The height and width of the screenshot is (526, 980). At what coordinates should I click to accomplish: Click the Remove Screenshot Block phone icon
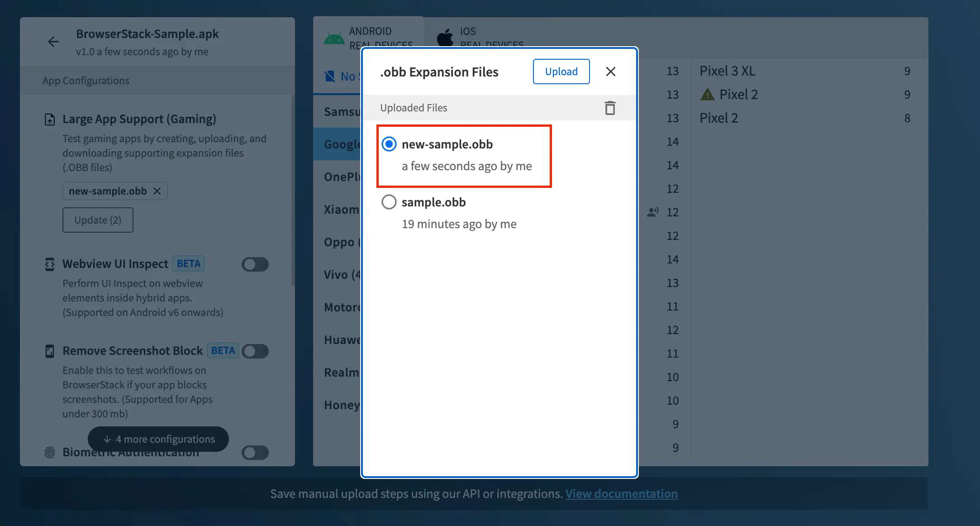50,351
